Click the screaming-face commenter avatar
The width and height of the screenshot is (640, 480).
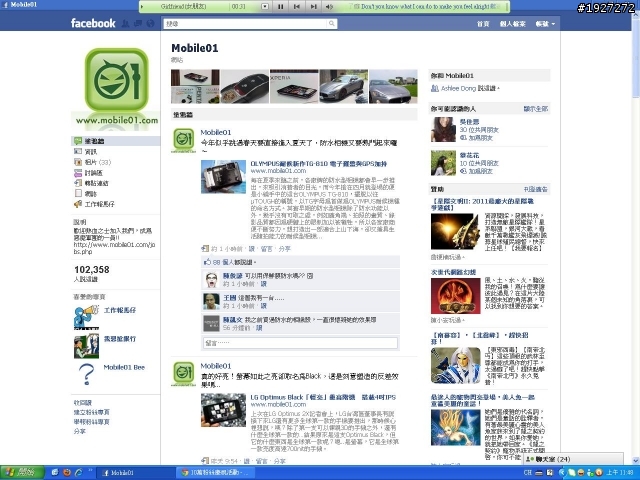pos(211,280)
